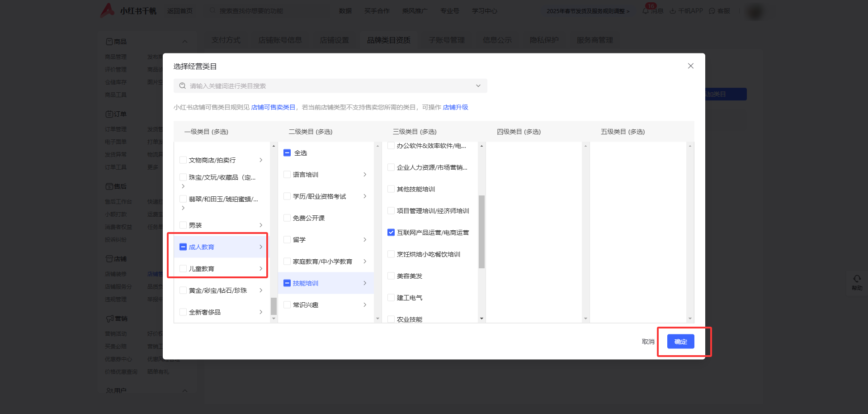This screenshot has height=414, width=868.
Task: Select 烹饪烘焙小吃餐饮培训 row text
Action: coord(428,254)
